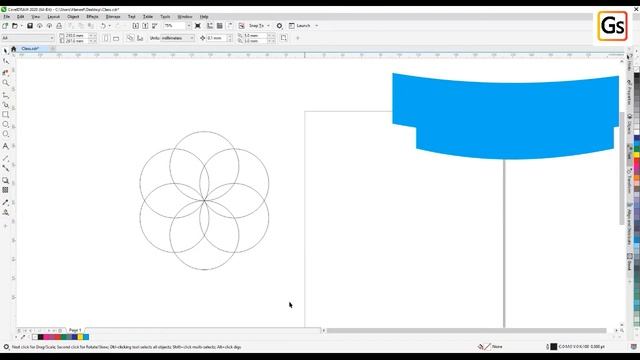Select the Connector tool

[5, 168]
